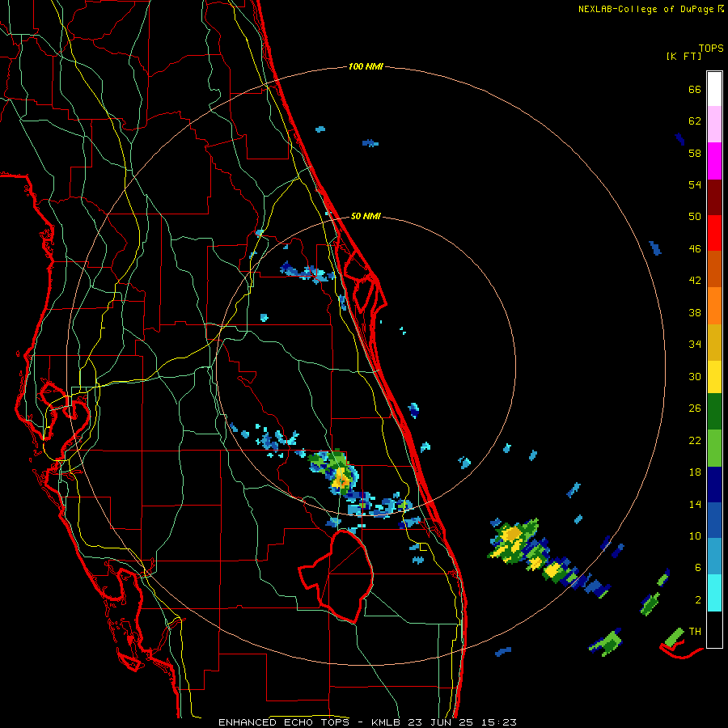Click the 46 legend value label
728x728 pixels.
[x=695, y=248]
